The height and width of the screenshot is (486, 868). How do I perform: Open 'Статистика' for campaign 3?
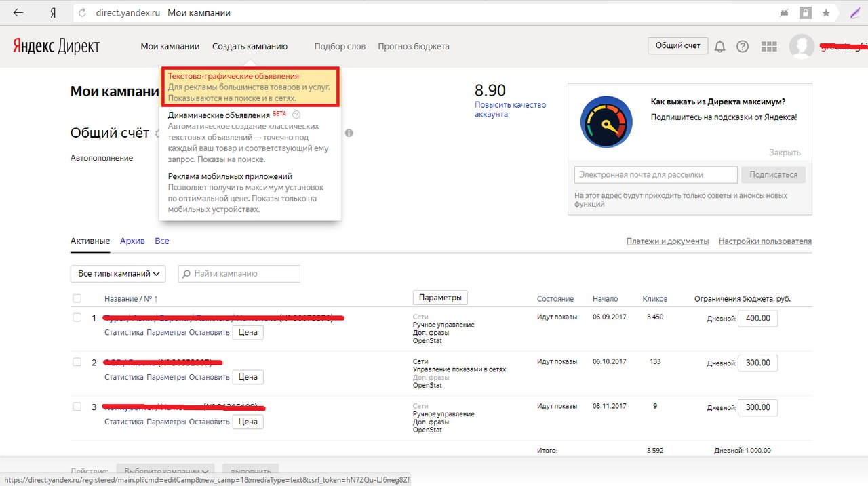click(124, 422)
